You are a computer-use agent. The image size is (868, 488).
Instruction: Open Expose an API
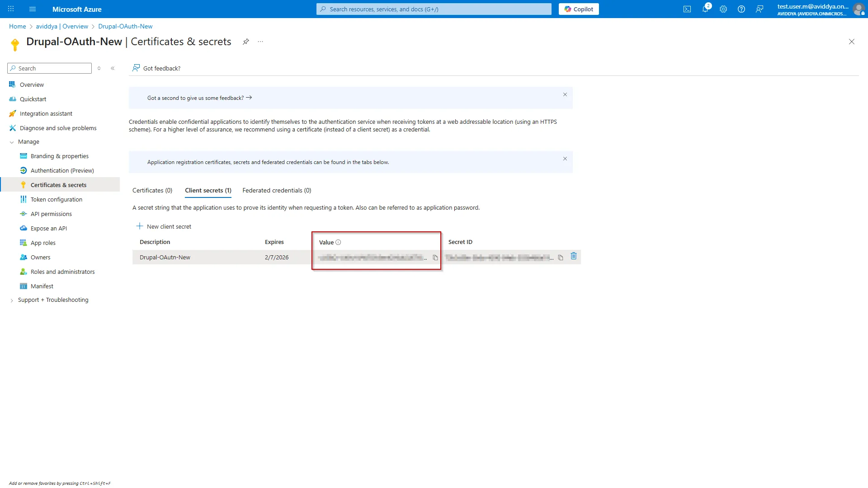coord(49,228)
